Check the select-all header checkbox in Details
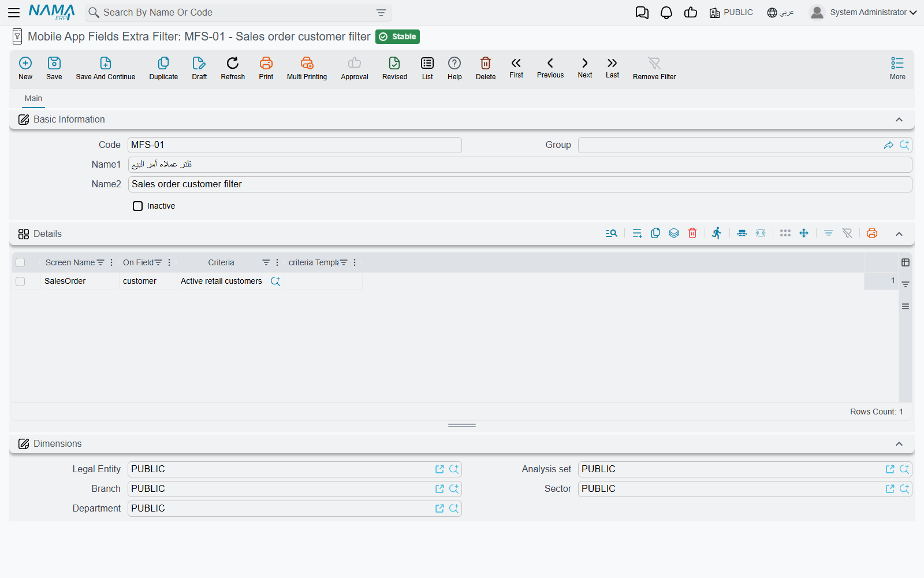This screenshot has height=578, width=924. coord(20,262)
